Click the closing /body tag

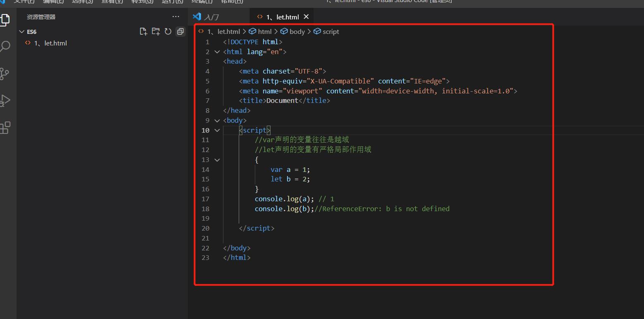coord(237,248)
